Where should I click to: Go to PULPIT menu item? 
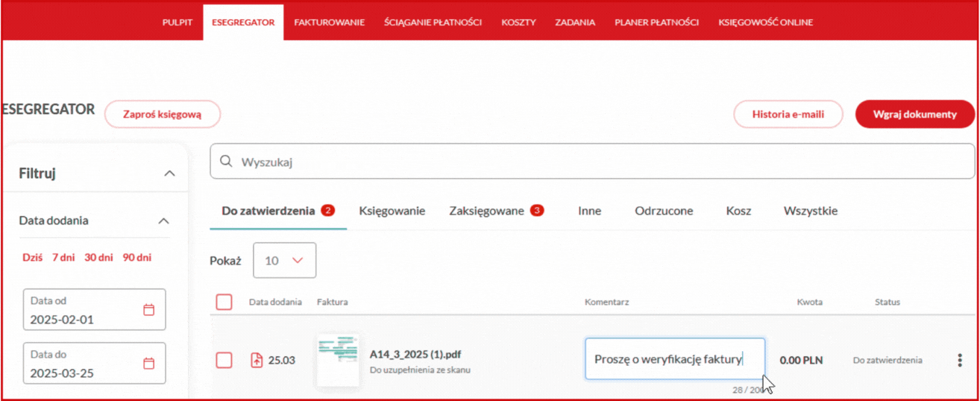[178, 22]
